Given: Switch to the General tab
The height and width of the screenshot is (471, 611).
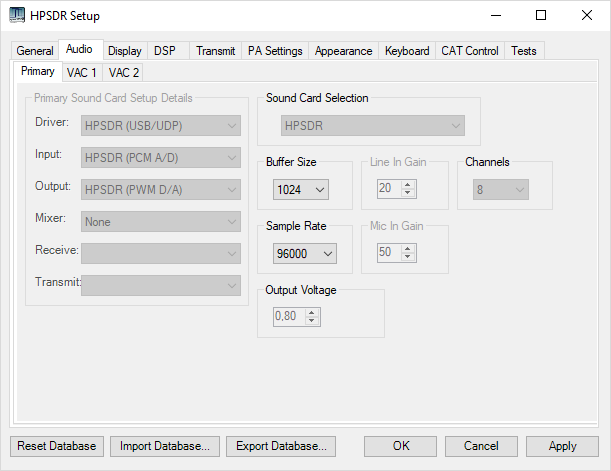Looking at the screenshot, I should (x=35, y=51).
